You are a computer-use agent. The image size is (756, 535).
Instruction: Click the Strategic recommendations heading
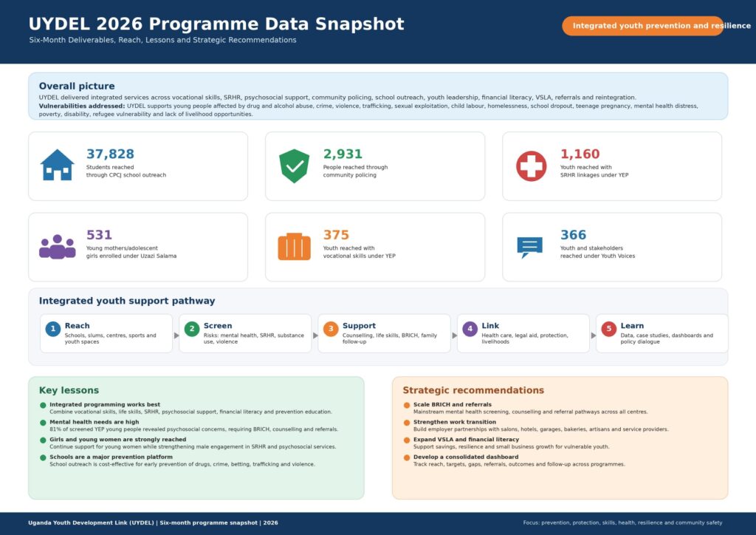(473, 390)
